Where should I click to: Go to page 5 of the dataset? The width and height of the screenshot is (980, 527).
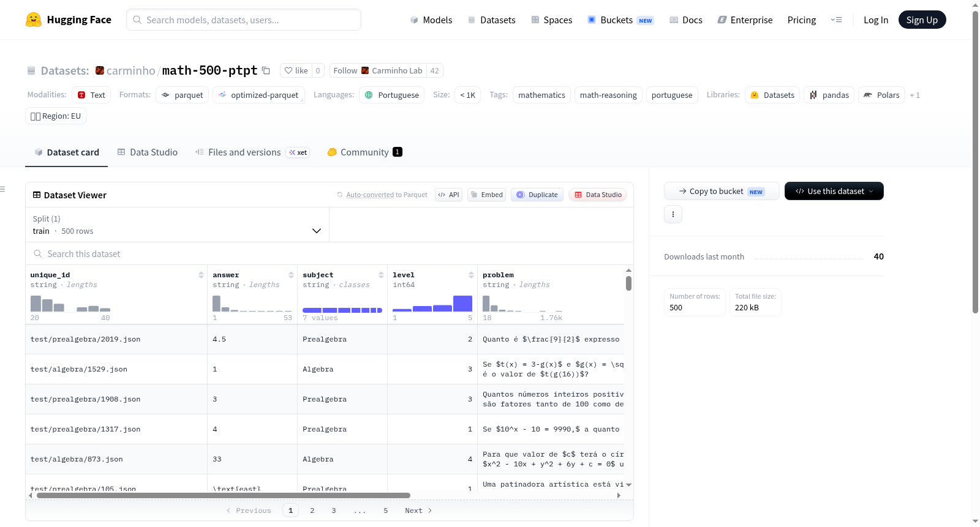click(x=386, y=510)
